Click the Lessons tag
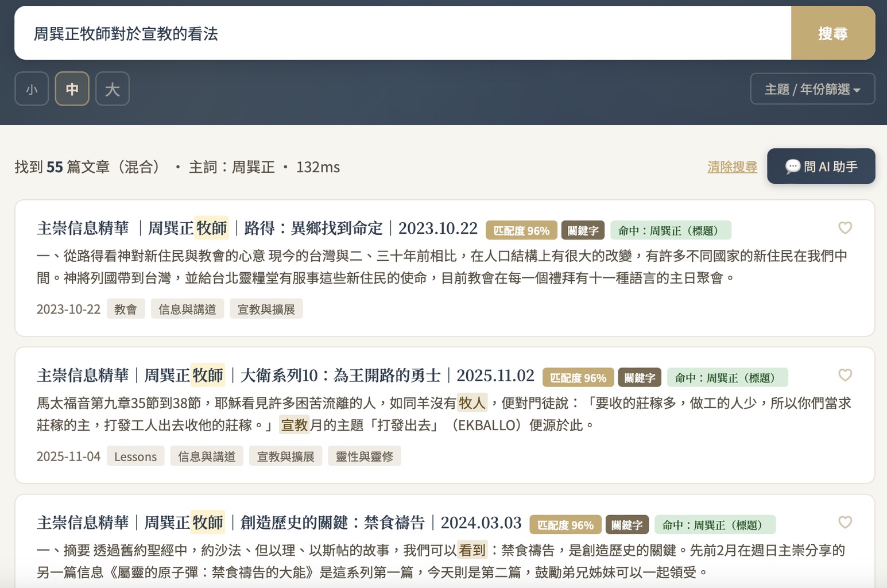The width and height of the screenshot is (887, 588). pos(135,457)
